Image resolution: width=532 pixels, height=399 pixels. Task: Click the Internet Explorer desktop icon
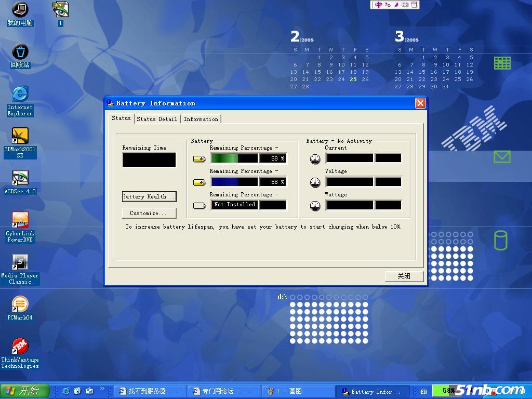(20, 95)
